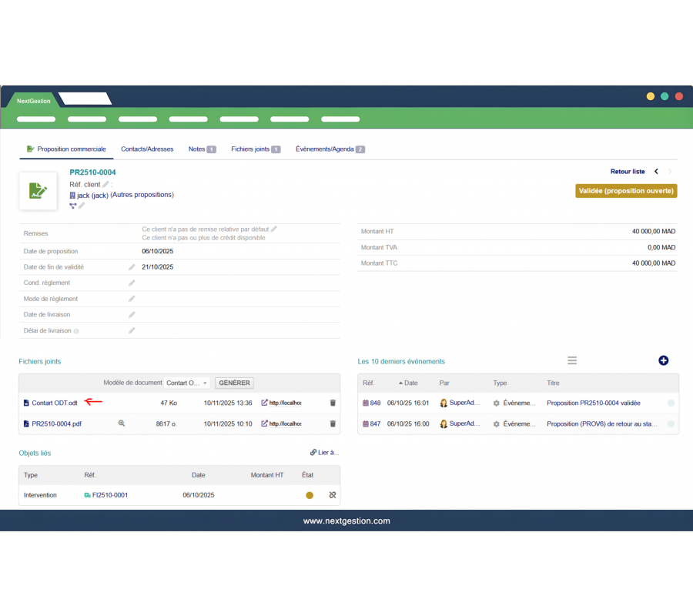Click event 848 status circle
Screen dimensions: 693x616
[x=671, y=403]
